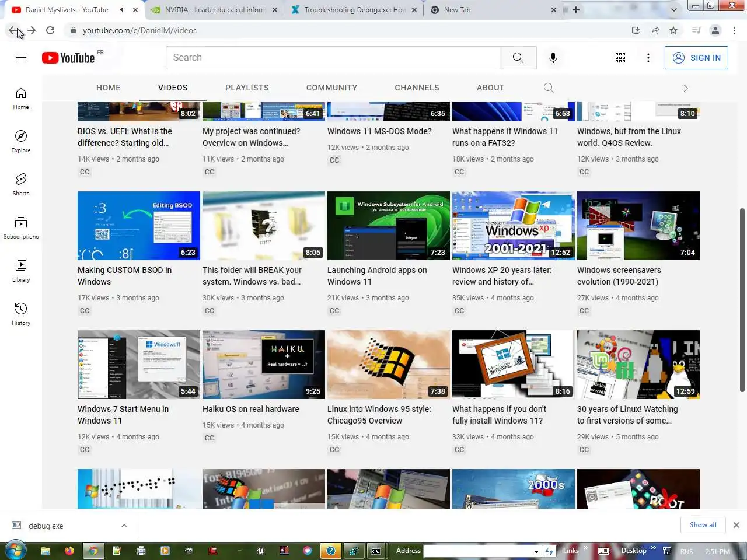Screen dimensions: 747x560
Task: Expand the Desktop toolbar chevron
Action: (x=654, y=548)
